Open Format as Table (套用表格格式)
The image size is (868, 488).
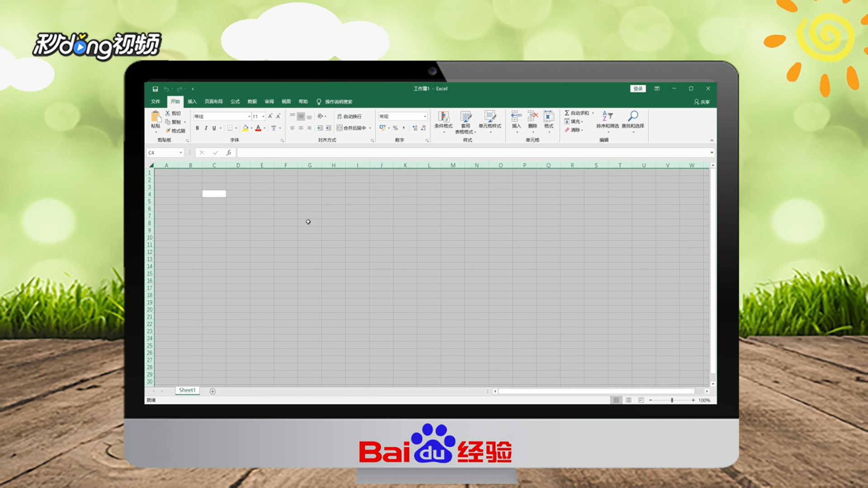click(x=466, y=122)
